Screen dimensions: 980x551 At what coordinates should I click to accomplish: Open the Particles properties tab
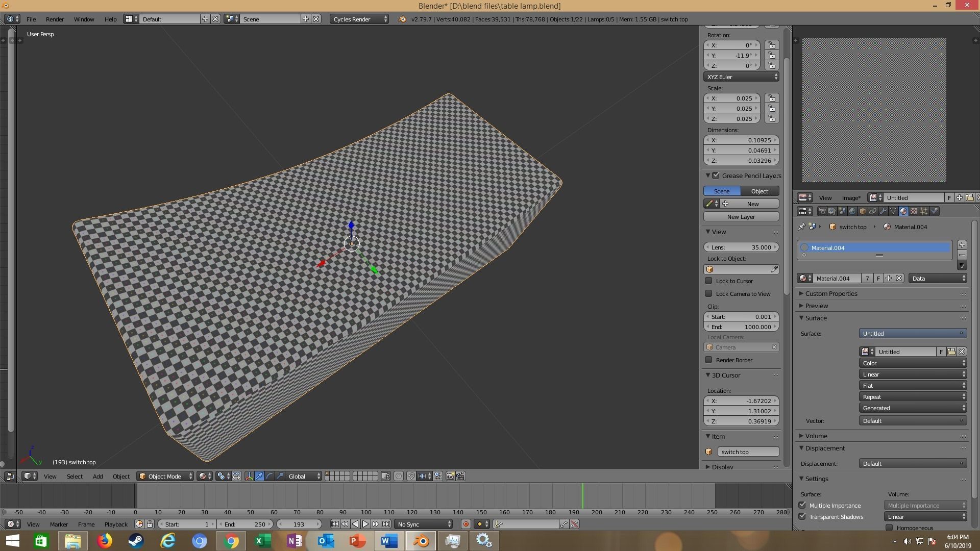coord(924,211)
